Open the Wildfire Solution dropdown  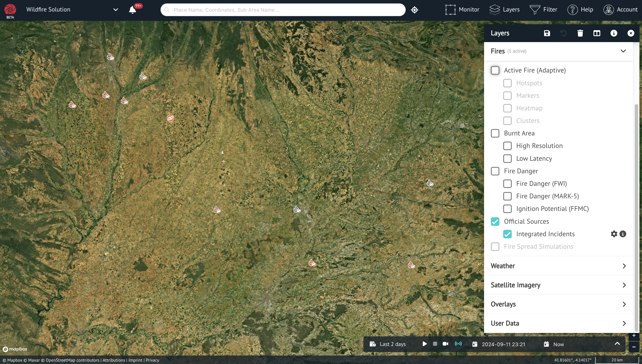coord(116,10)
